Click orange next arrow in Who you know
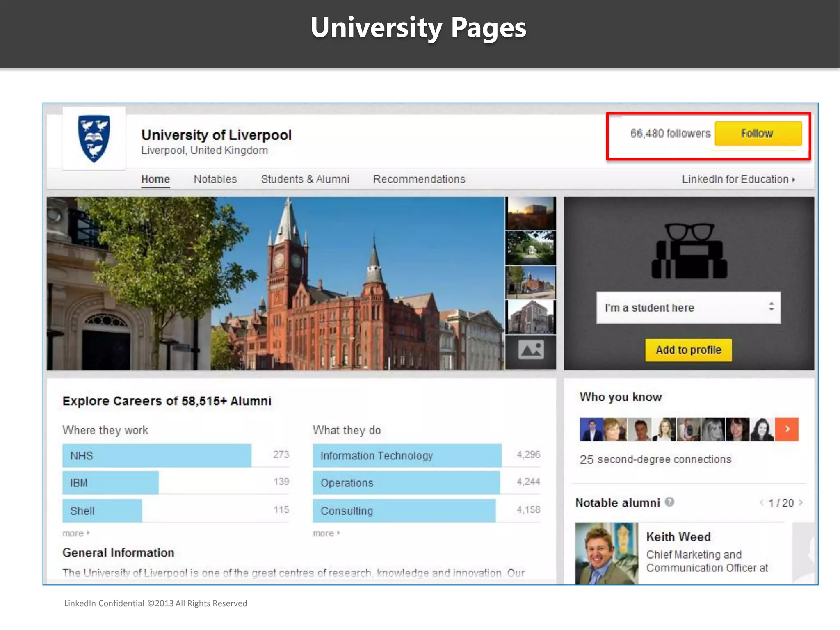840x630 pixels. coord(787,429)
